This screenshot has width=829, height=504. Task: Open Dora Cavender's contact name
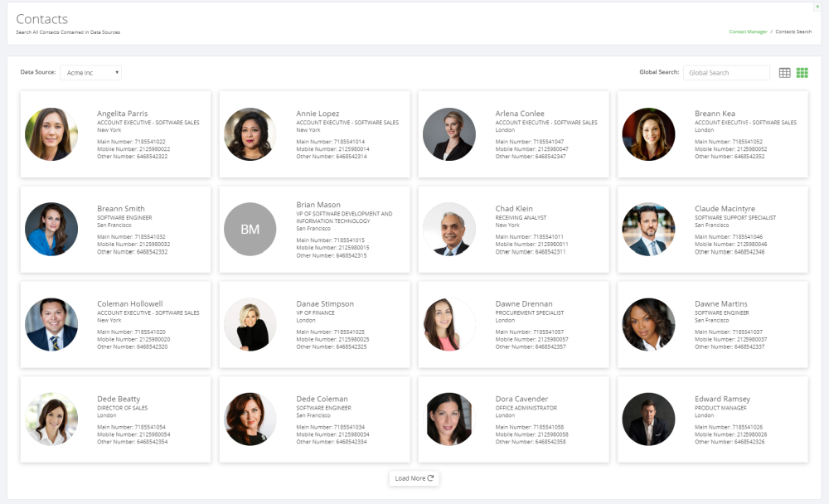coord(521,400)
